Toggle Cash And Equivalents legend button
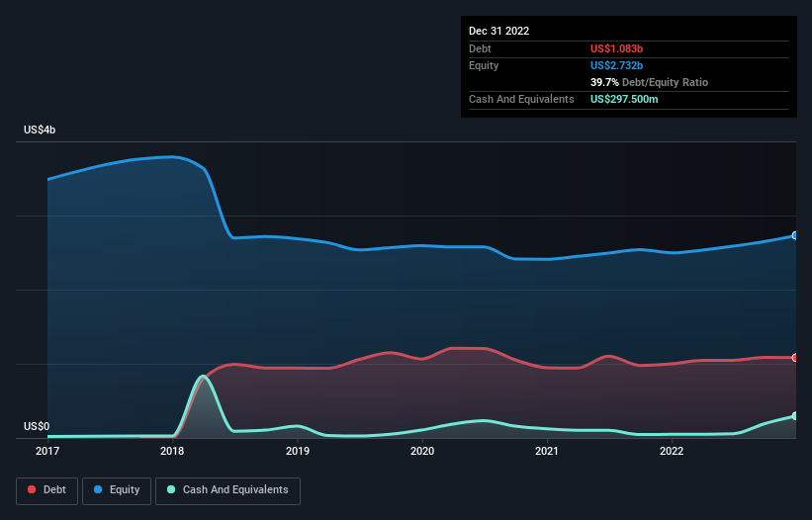 pyautogui.click(x=227, y=490)
